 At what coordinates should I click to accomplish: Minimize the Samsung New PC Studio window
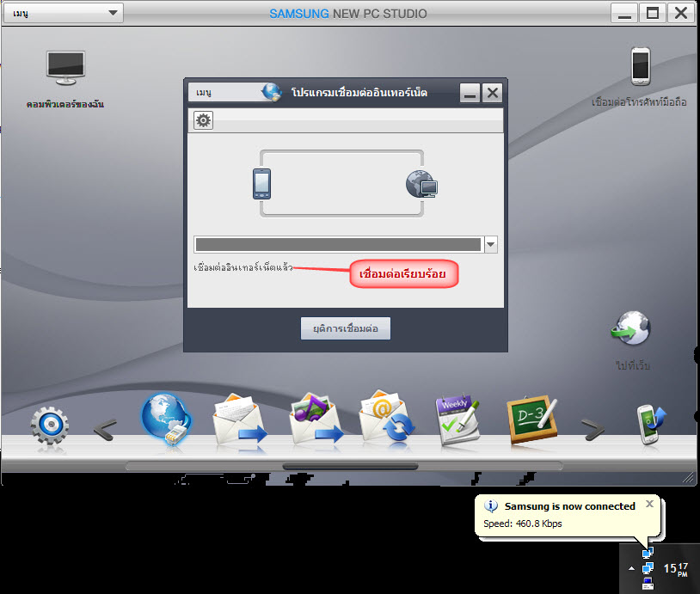tap(624, 13)
